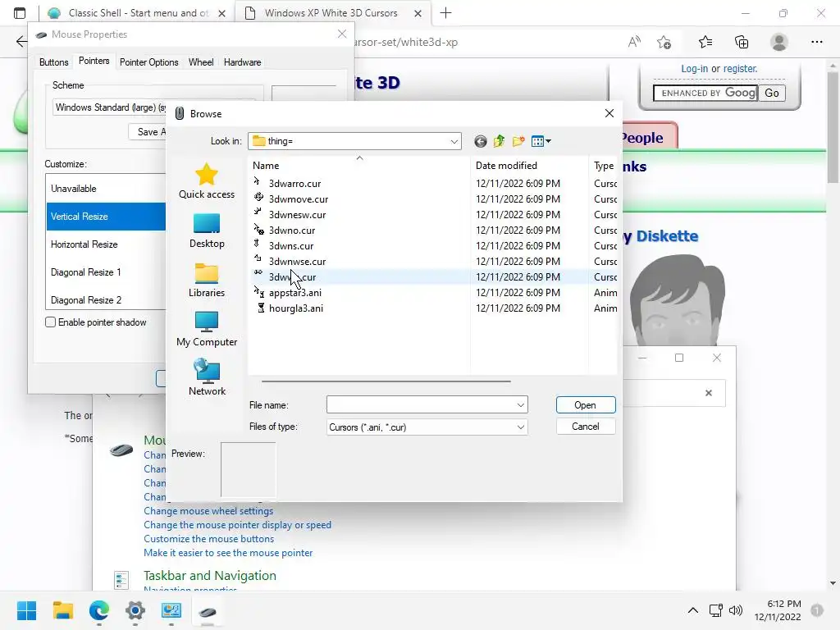Open Taskbar and Navigation link
Viewport: 840px width, 630px height.
(x=210, y=575)
